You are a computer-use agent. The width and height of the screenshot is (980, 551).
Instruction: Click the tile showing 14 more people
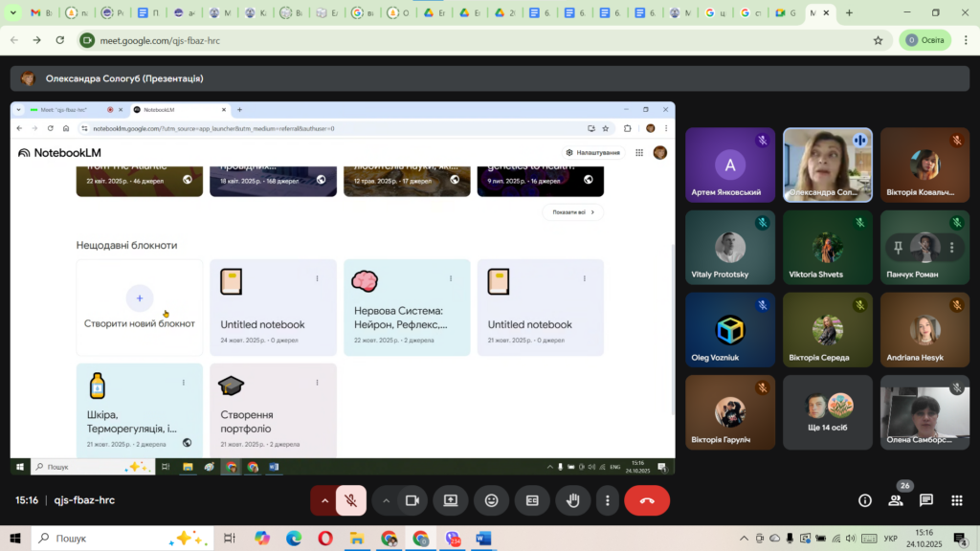point(827,412)
